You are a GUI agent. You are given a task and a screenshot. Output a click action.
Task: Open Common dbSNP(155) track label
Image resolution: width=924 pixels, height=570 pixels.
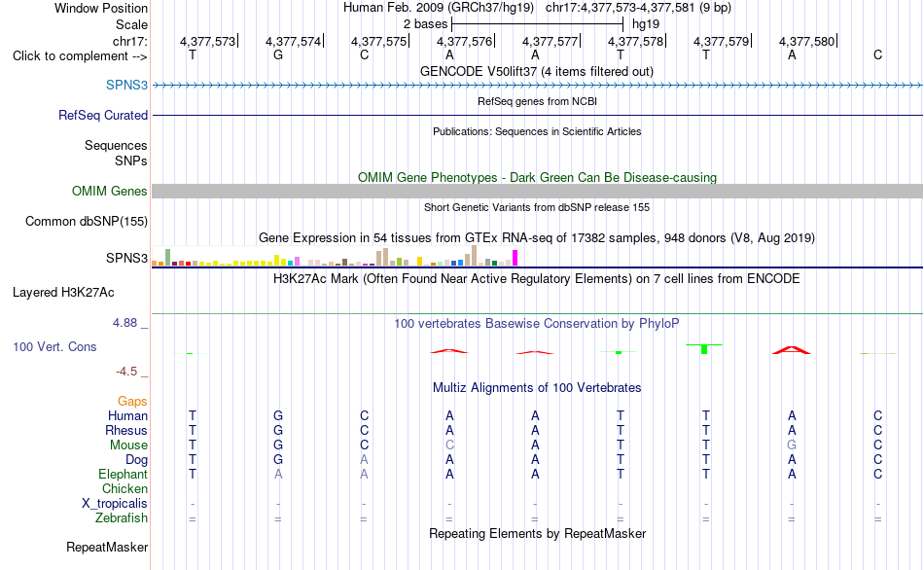coord(86,221)
